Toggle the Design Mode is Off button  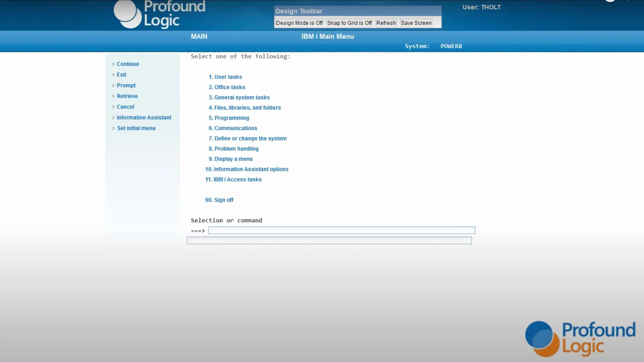(299, 23)
